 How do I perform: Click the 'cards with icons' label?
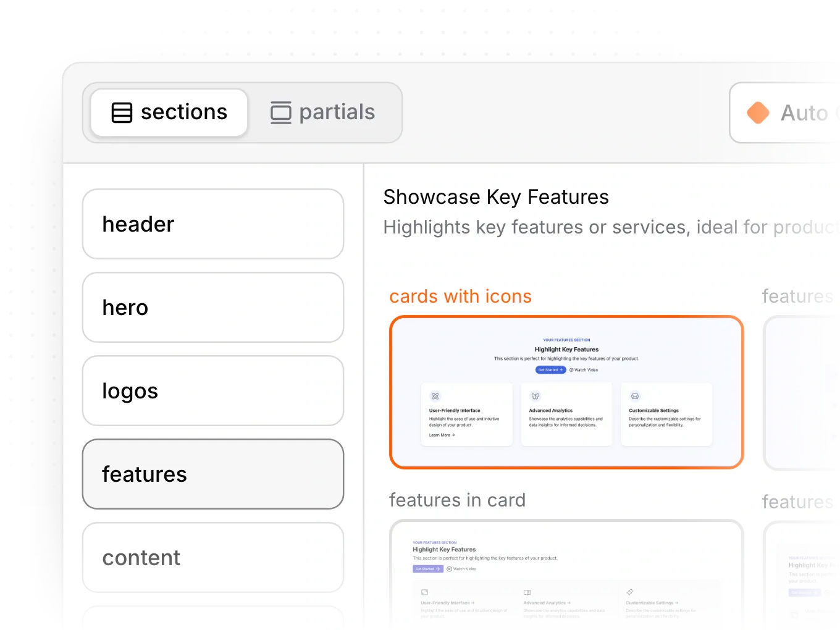[x=460, y=296]
